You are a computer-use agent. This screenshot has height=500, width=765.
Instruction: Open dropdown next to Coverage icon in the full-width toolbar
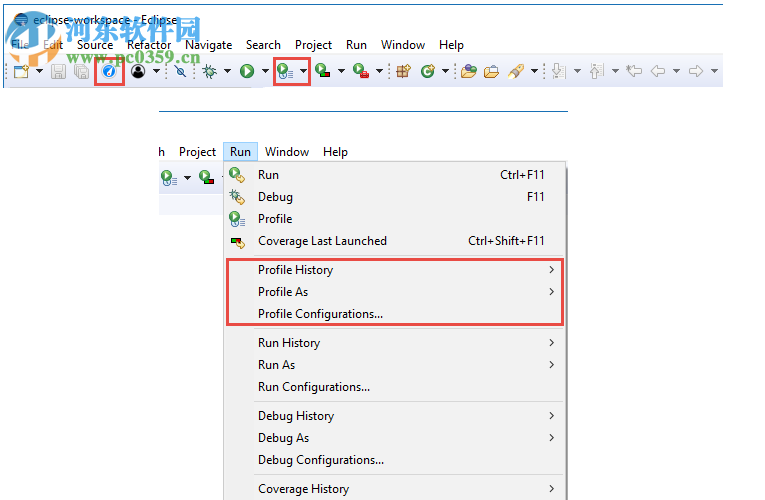click(x=341, y=71)
